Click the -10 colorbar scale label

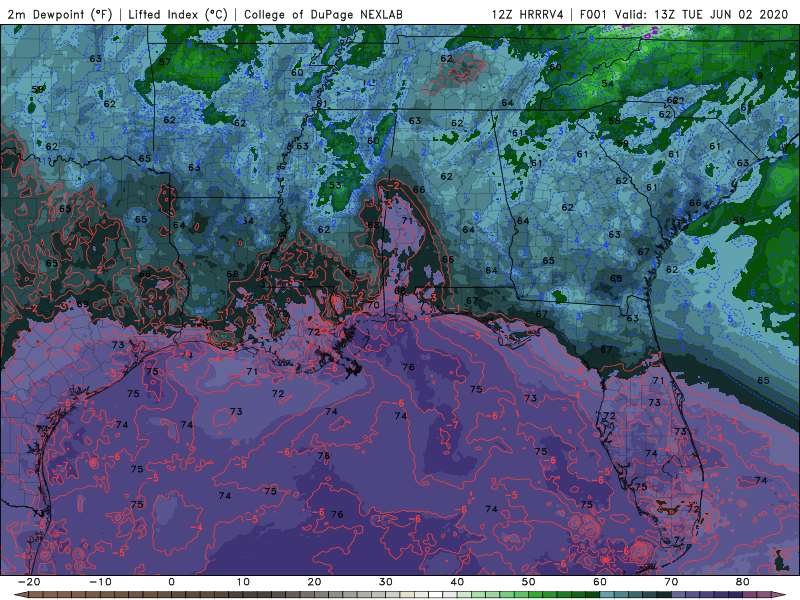100,582
